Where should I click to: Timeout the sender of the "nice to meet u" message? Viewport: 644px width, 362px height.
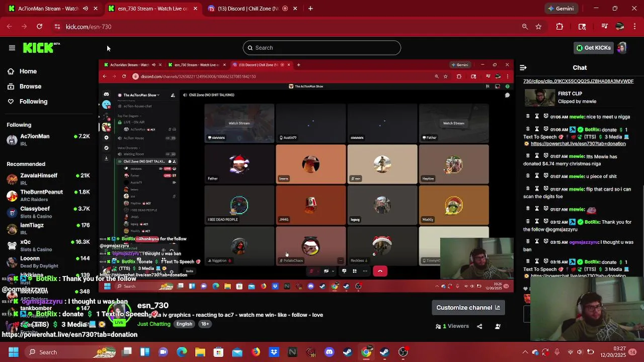[x=537, y=117]
